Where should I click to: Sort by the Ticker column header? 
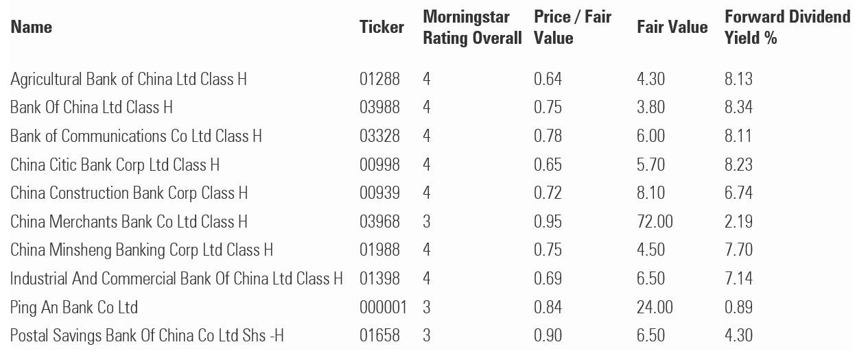tap(382, 27)
